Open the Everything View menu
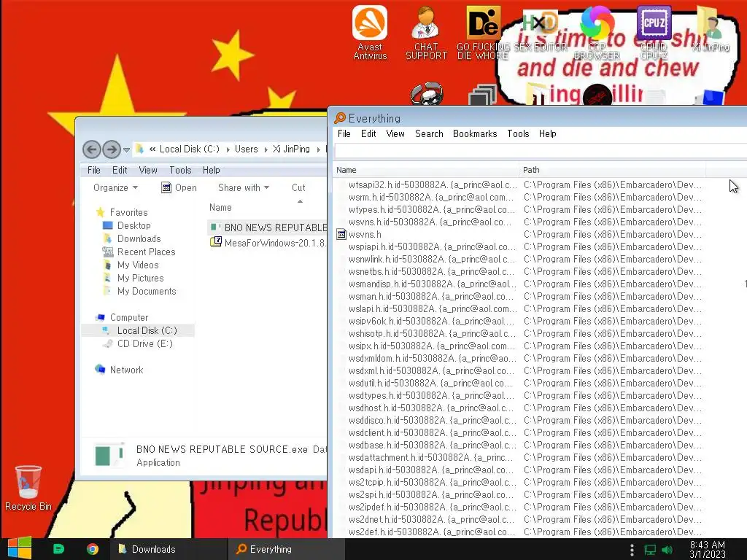 click(395, 134)
